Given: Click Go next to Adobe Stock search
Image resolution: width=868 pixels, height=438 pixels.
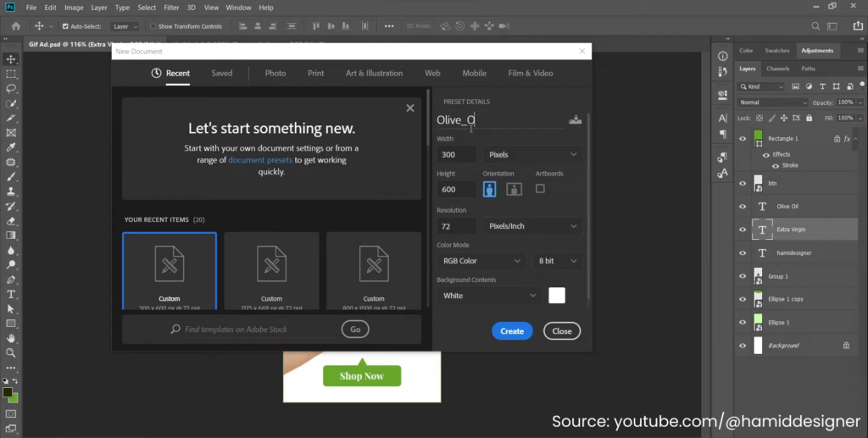Looking at the screenshot, I should point(355,330).
